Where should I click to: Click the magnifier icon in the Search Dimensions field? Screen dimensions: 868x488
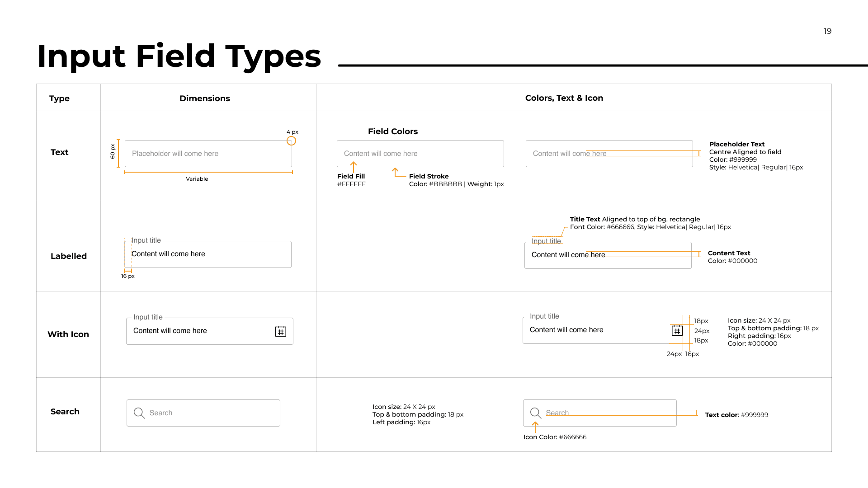[x=139, y=413]
